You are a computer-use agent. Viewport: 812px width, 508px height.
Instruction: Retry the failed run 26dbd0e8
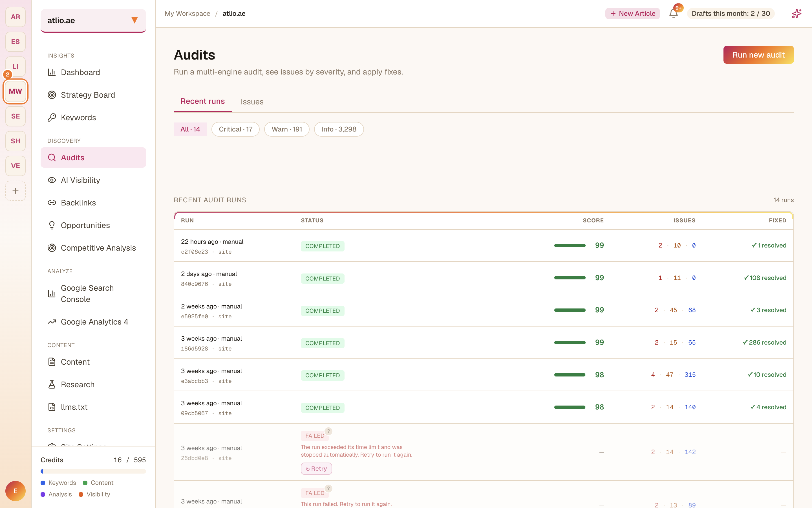click(x=316, y=468)
